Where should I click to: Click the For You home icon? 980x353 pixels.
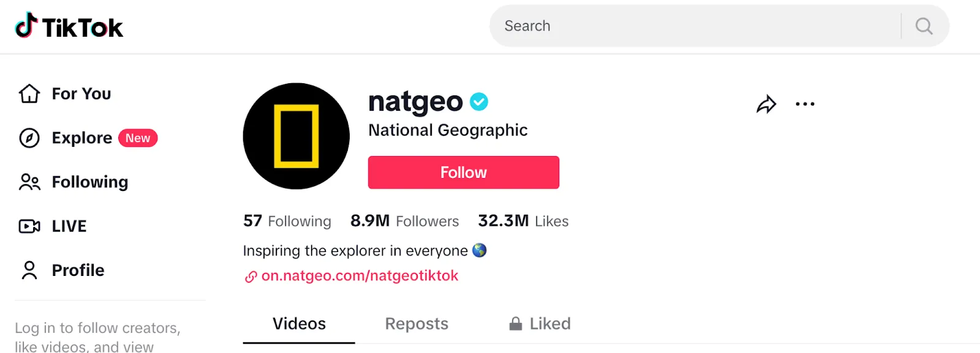coord(29,94)
